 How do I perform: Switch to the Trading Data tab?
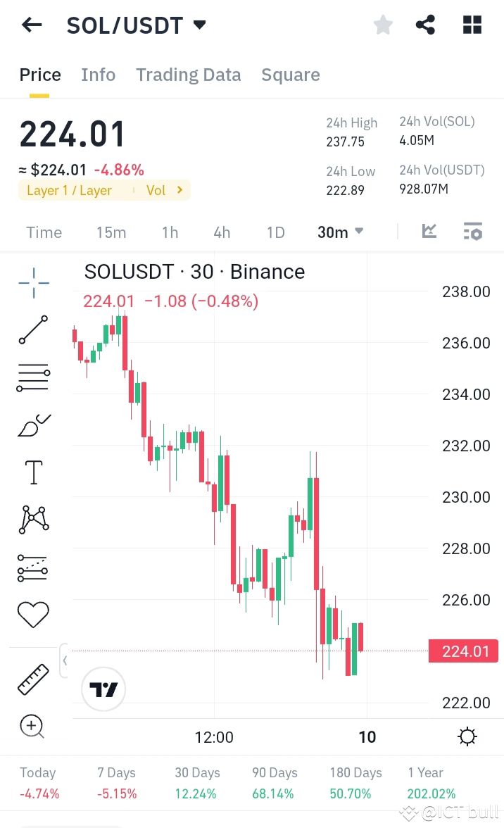coord(188,75)
